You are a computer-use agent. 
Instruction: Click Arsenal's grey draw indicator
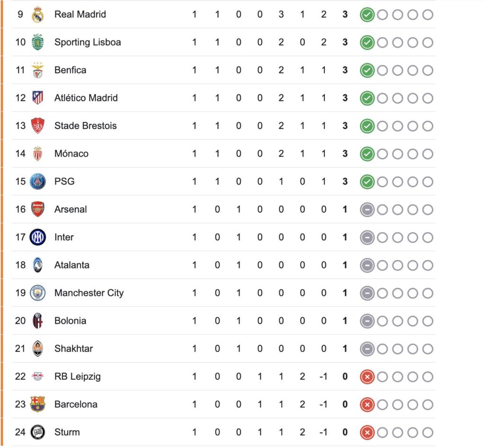pos(367,210)
